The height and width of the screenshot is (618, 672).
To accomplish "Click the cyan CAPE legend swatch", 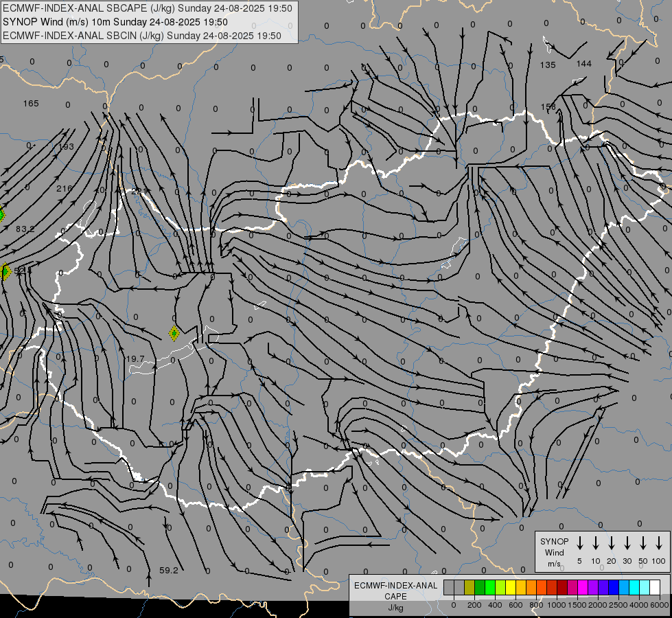I will [x=634, y=587].
